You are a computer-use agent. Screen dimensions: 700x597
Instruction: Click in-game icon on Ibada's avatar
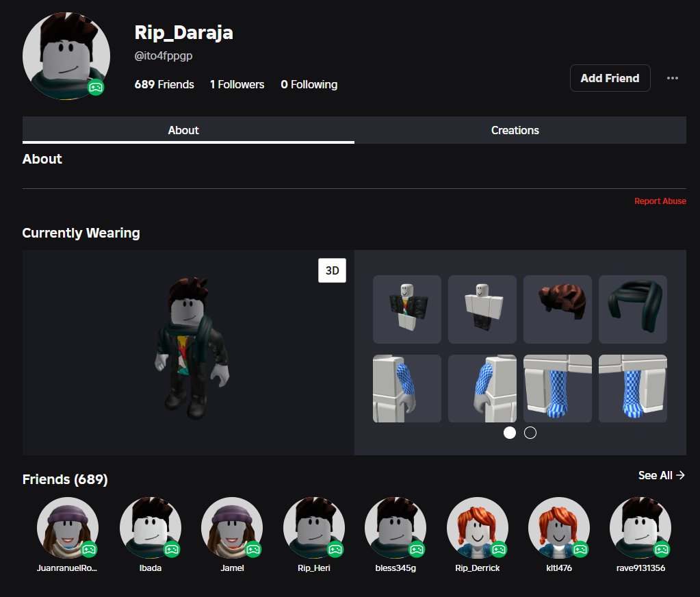[172, 549]
